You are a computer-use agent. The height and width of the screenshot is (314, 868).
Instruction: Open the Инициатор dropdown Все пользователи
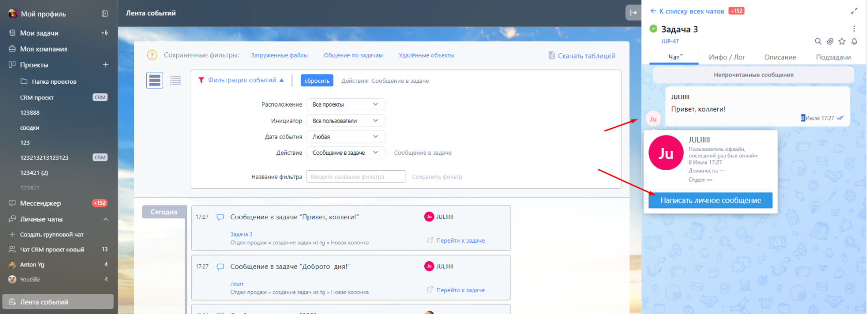point(346,121)
